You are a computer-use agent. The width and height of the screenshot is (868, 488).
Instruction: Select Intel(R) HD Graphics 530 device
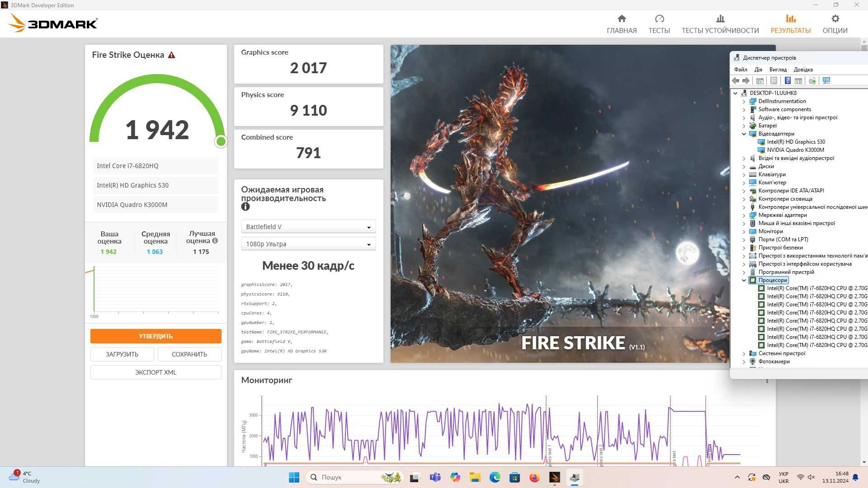[x=796, y=142]
